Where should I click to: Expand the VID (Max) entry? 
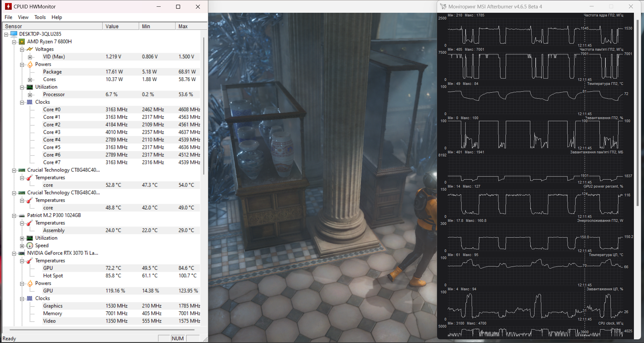30,57
